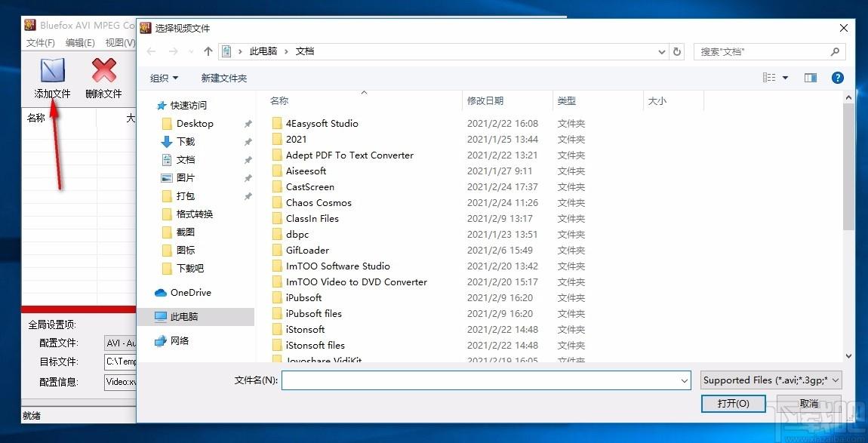Select the ClassIn Files folder
The height and width of the screenshot is (443, 868).
(312, 218)
